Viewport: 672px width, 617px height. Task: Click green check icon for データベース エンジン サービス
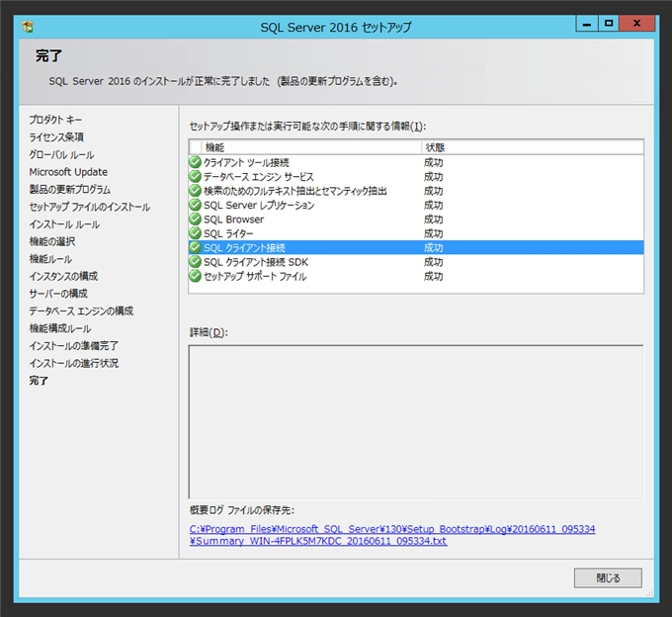coord(195,176)
